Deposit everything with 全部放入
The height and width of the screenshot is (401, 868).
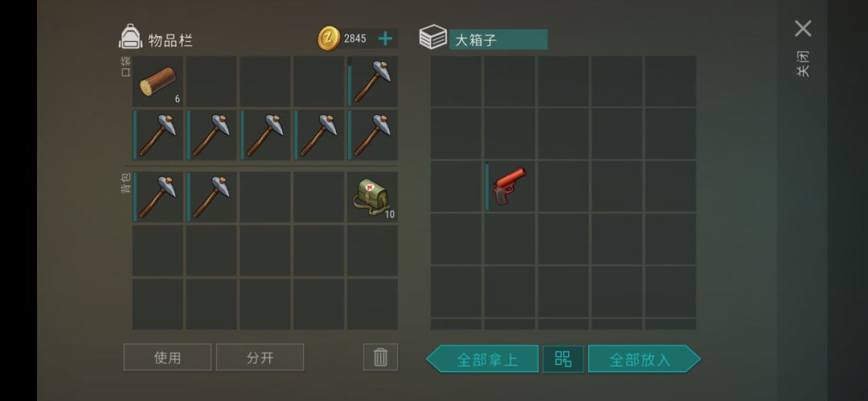point(645,359)
